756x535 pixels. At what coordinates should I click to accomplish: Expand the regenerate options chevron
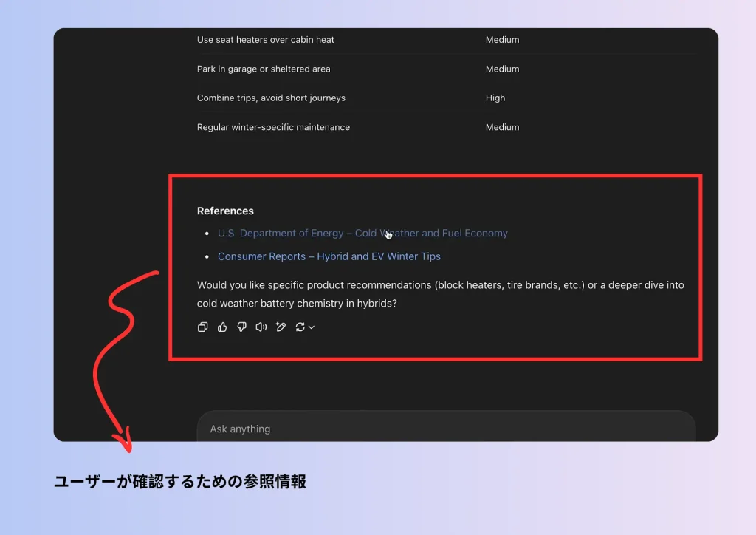[x=312, y=327]
